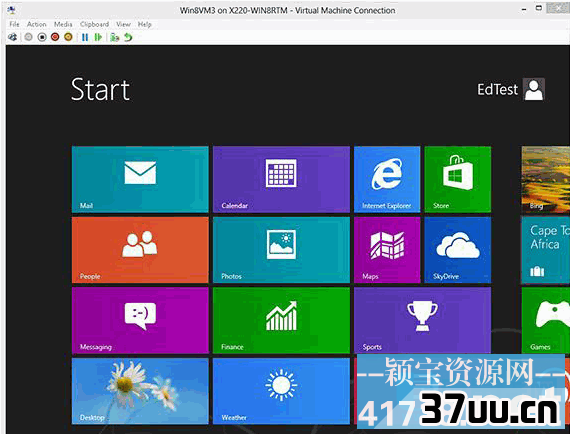
Task: Open the Desktop tile with daisies
Action: (140, 391)
